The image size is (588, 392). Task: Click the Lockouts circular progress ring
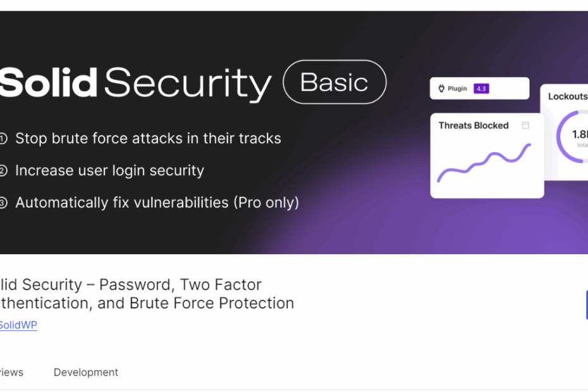(x=573, y=137)
